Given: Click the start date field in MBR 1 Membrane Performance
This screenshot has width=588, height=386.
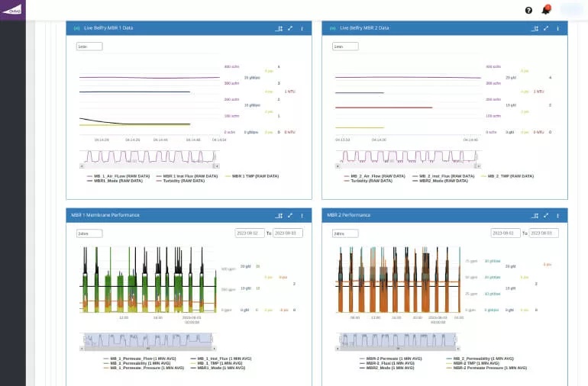Looking at the screenshot, I should [x=250, y=233].
